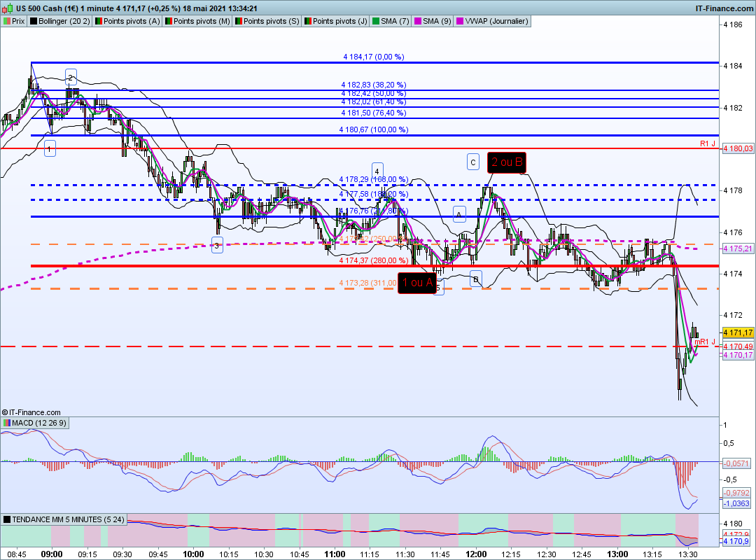Image resolution: width=756 pixels, height=560 pixels.
Task: Click the black Bollinger color swatch
Action: [x=34, y=21]
